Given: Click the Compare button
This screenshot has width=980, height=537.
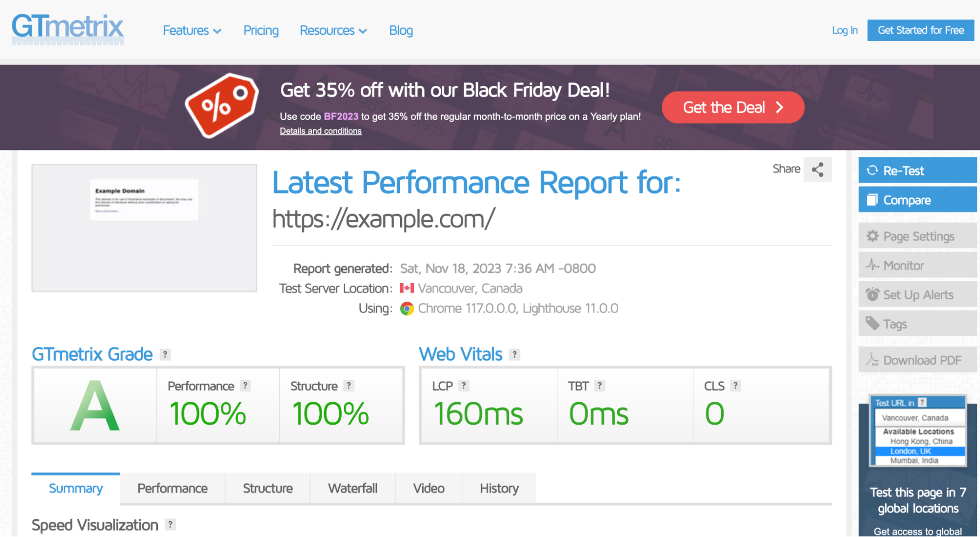Looking at the screenshot, I should [917, 200].
